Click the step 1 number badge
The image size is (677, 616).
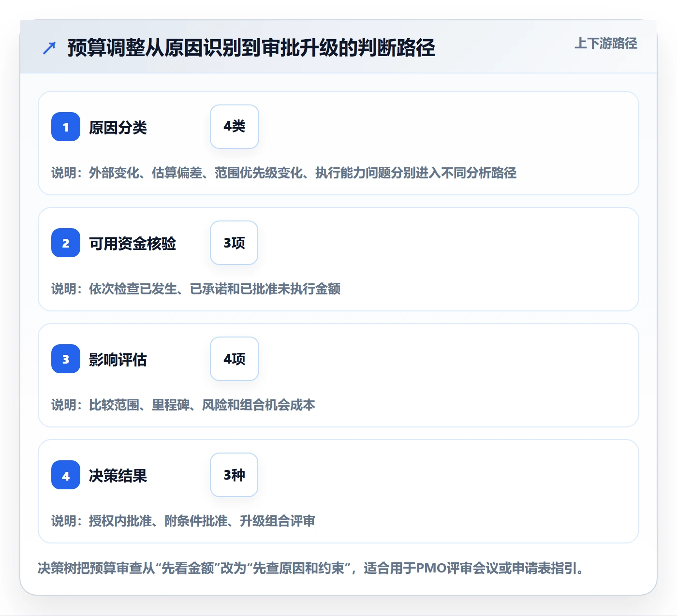click(x=66, y=127)
